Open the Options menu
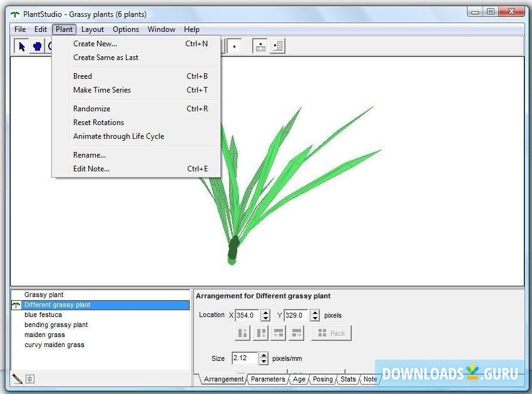532x394 pixels. [x=126, y=29]
